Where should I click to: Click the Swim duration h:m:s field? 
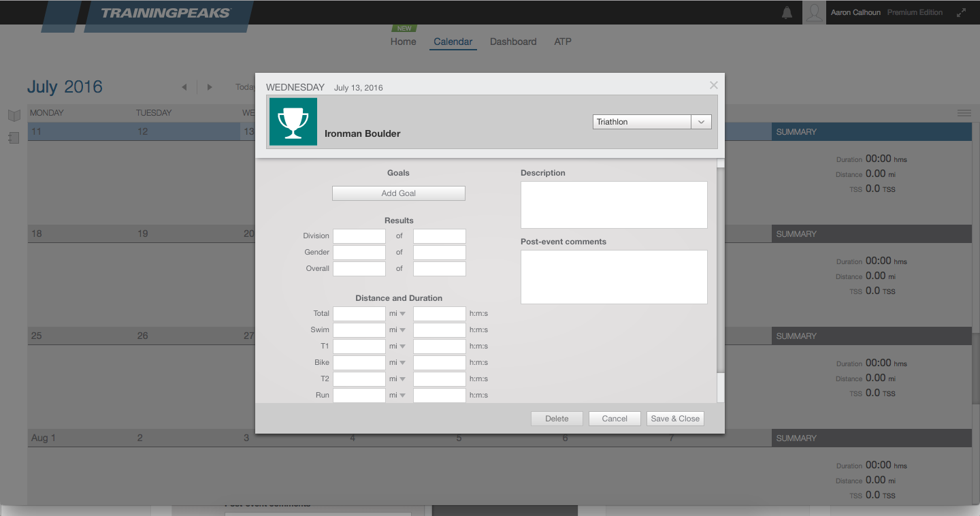[440, 330]
